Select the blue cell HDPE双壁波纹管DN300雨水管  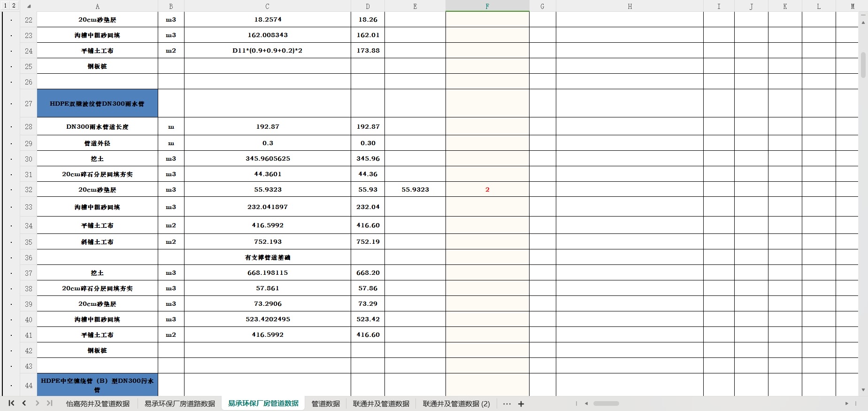[x=98, y=103]
